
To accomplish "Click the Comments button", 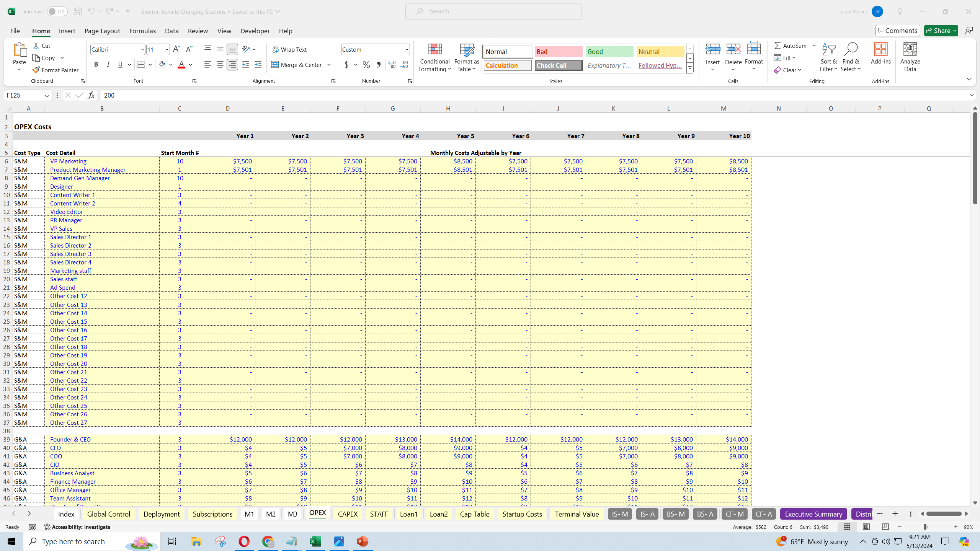I will point(898,31).
